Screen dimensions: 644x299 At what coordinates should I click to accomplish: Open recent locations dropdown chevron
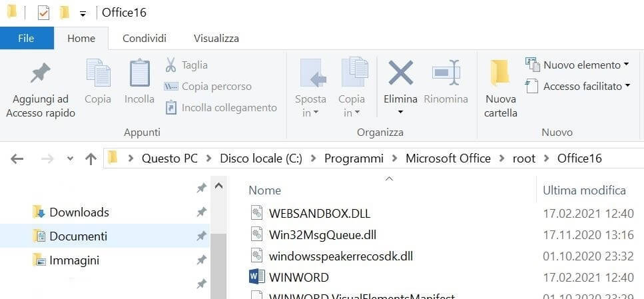[70, 158]
